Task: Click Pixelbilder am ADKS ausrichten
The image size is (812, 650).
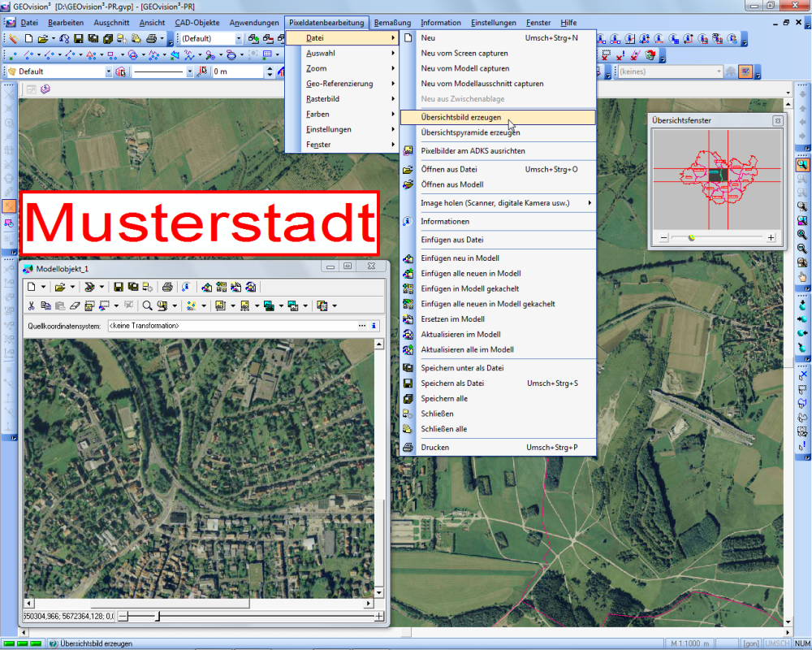Action: tap(499, 151)
